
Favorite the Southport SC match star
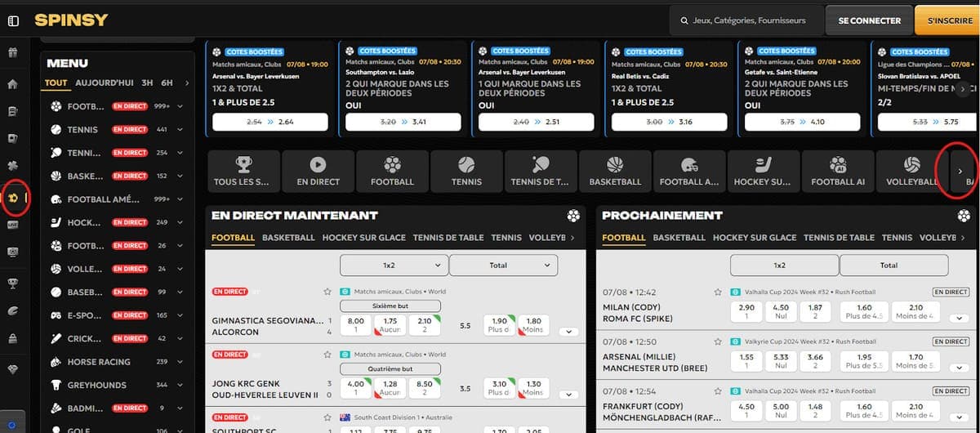click(327, 417)
